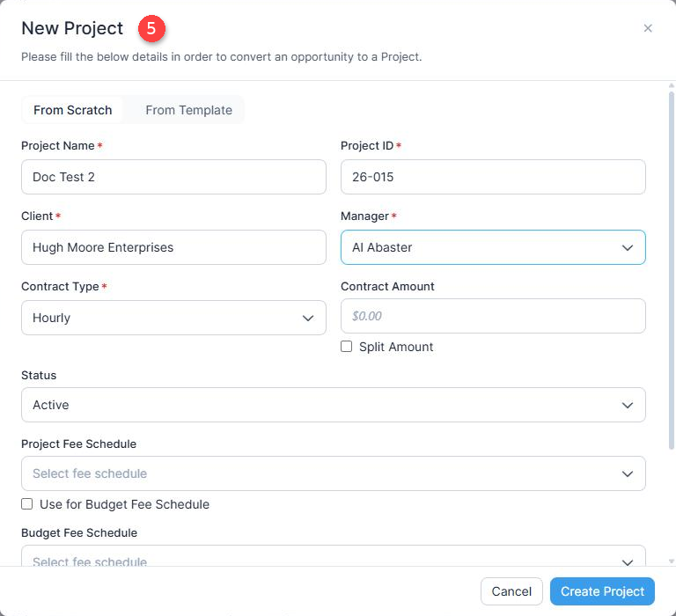Click the dialog vertical scrollbar

(x=672, y=270)
